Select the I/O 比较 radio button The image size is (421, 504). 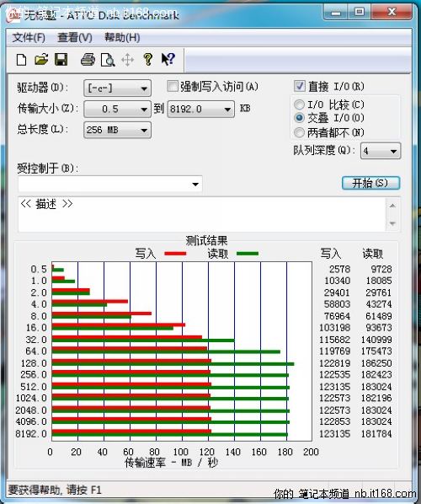pyautogui.click(x=299, y=105)
